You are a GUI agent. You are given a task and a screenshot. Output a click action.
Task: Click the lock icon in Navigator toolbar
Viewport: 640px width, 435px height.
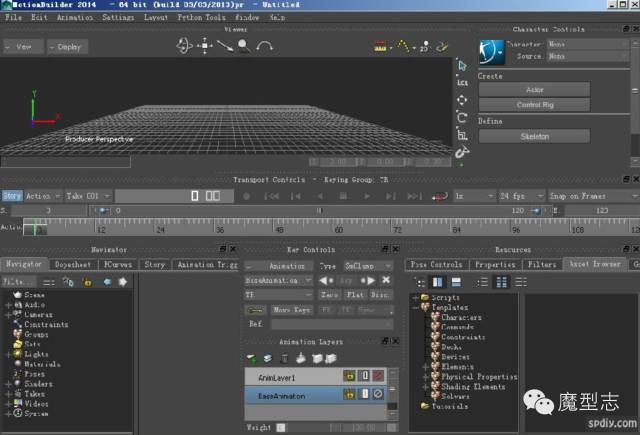(x=87, y=282)
